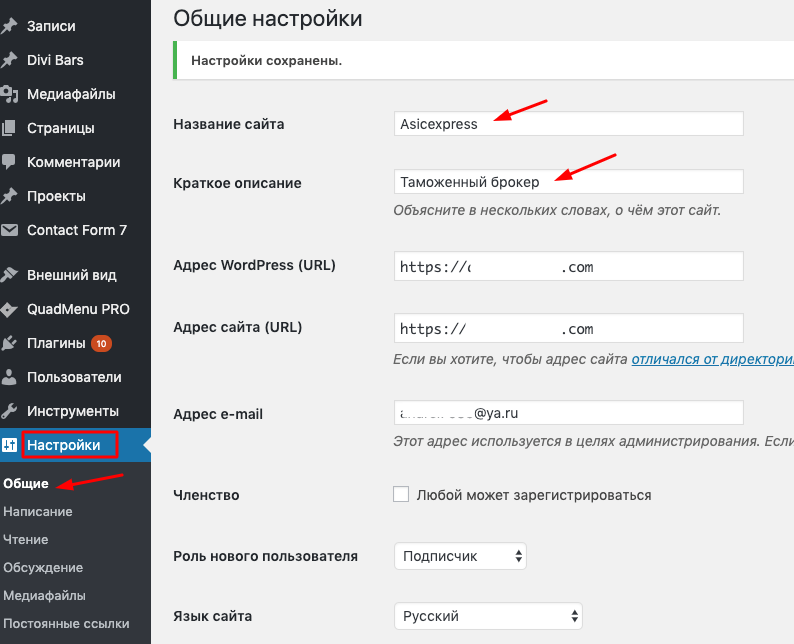
Task: Click the Краткое описание input field
Action: tap(569, 182)
